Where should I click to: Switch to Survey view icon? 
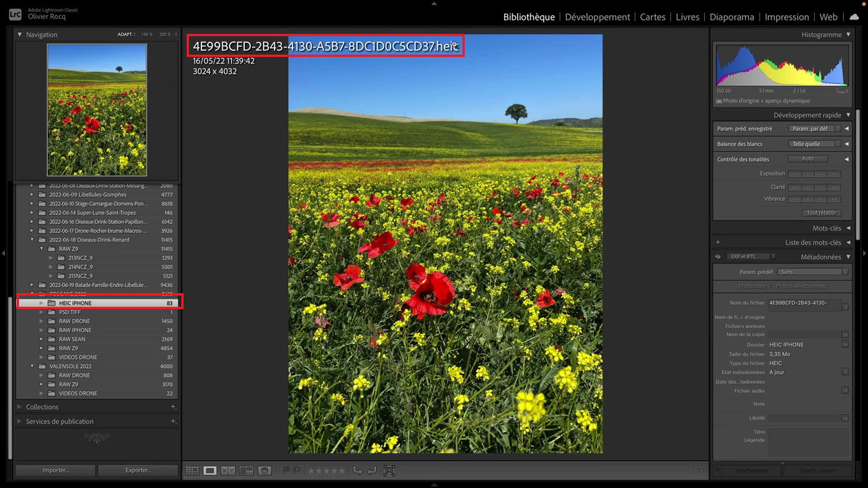(246, 470)
